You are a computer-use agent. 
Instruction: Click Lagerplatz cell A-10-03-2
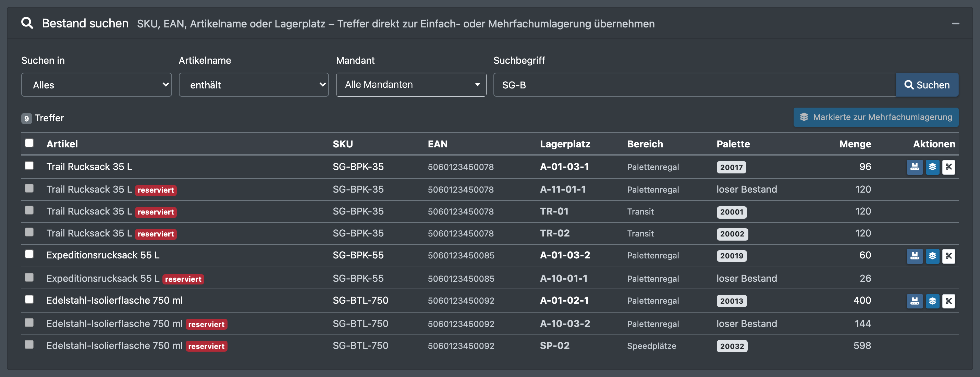tap(565, 324)
